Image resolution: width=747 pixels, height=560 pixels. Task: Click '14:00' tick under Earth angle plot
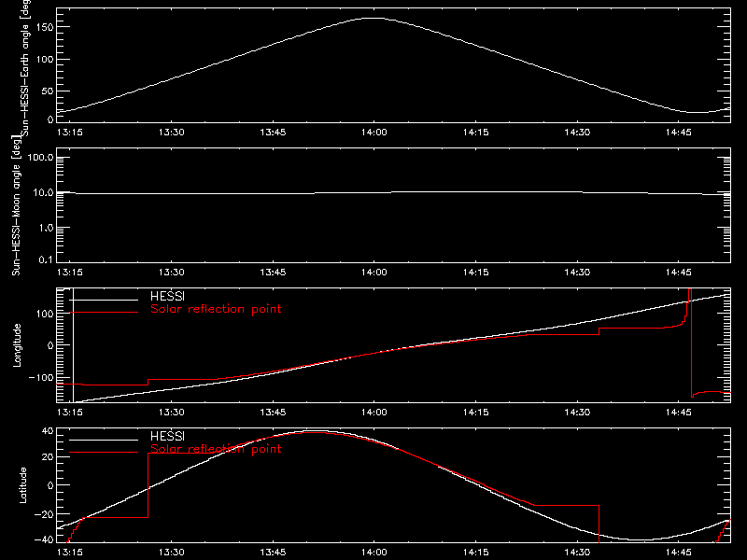click(x=374, y=133)
